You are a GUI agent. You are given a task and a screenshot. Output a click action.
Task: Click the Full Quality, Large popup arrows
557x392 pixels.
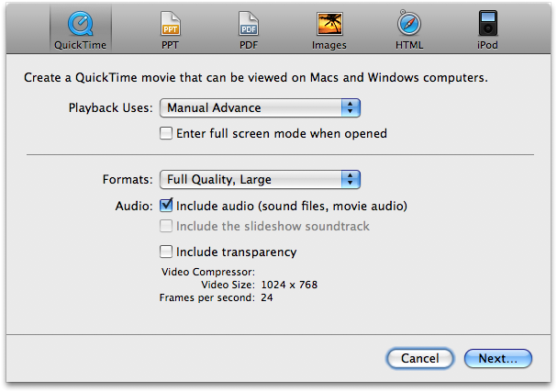tap(351, 179)
